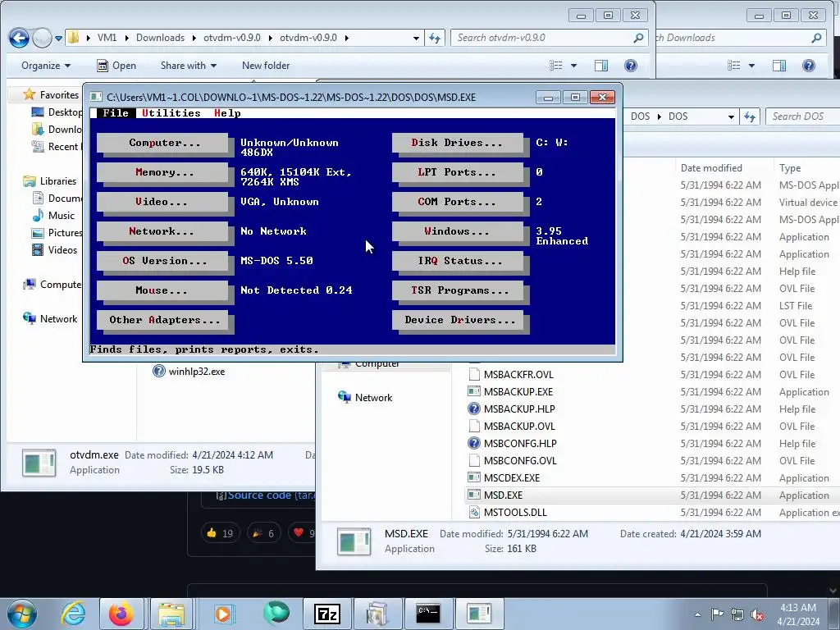This screenshot has width=840, height=630.
Task: Go back in the otvdm Explorer window
Action: 20,38
